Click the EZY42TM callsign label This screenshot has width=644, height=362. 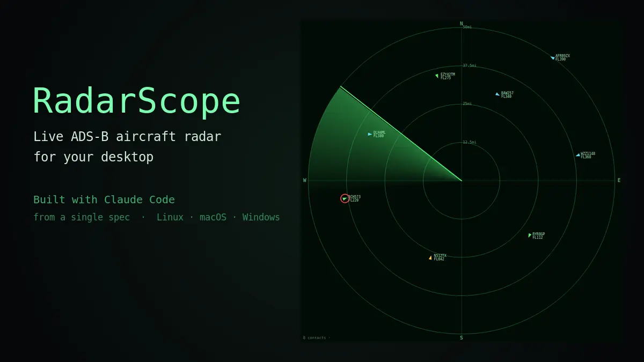coord(448,75)
